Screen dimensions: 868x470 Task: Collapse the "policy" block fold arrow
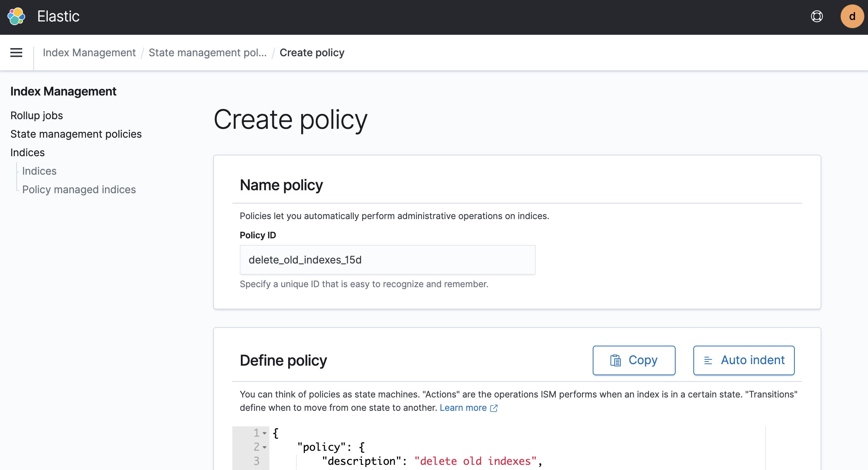coord(265,447)
